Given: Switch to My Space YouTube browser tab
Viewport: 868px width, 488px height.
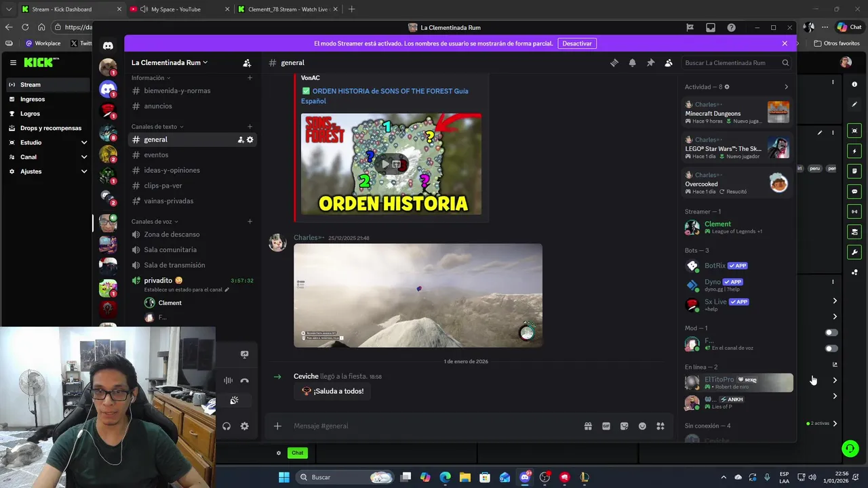Looking at the screenshot, I should coord(180,9).
